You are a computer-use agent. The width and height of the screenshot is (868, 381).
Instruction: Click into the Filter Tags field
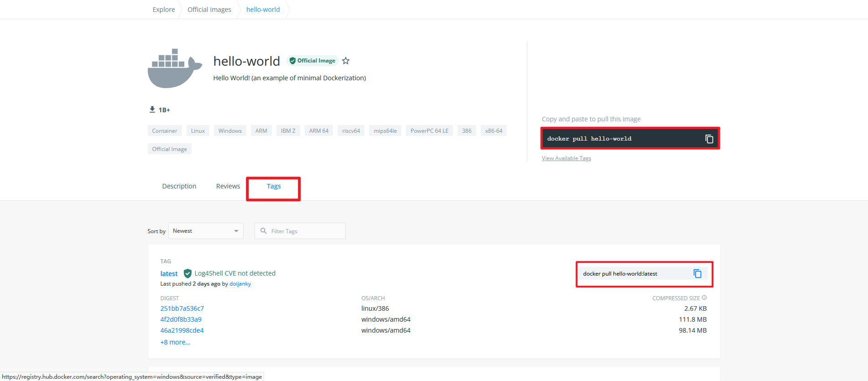[x=300, y=231]
